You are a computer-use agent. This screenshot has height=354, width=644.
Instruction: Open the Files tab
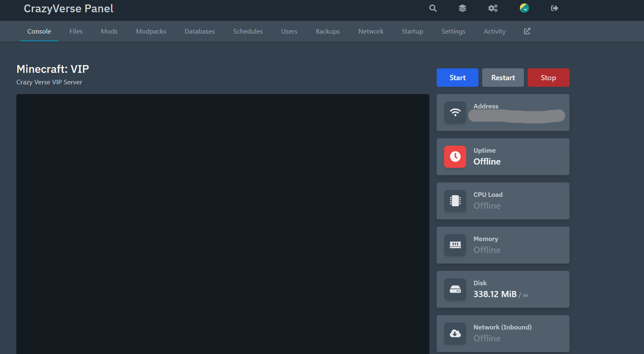(76, 32)
